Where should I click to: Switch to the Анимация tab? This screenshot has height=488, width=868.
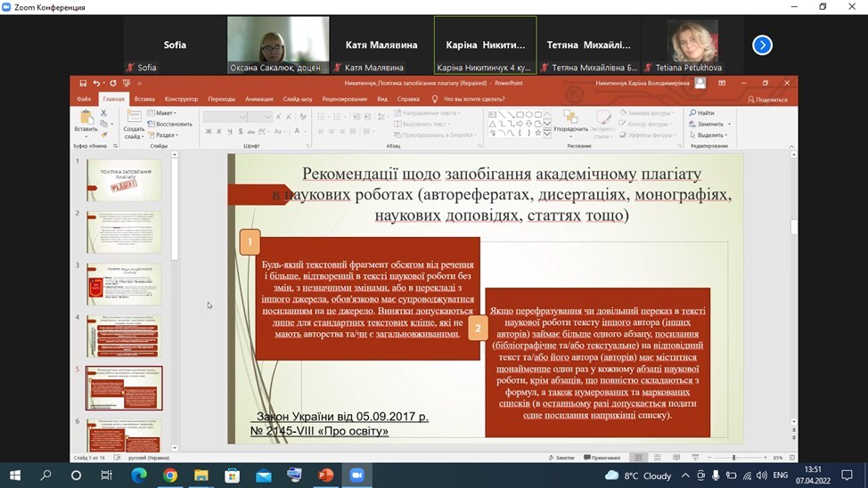click(x=258, y=99)
